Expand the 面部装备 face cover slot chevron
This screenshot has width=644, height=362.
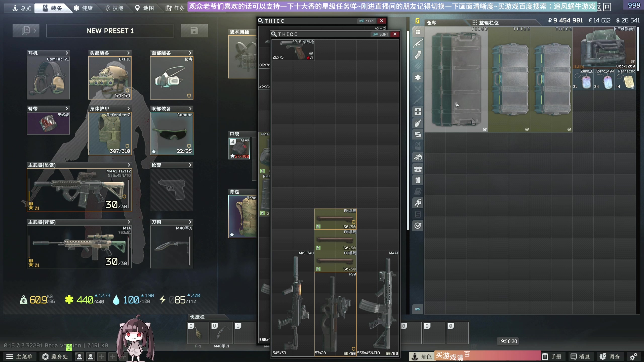(190, 53)
